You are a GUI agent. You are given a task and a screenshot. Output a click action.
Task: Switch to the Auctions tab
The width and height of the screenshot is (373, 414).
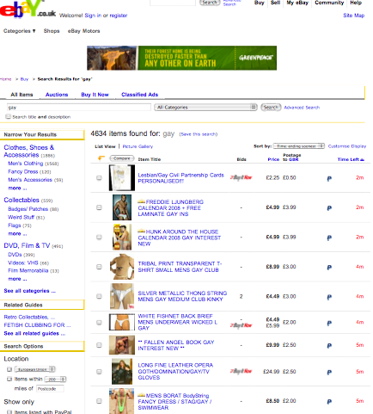pos(57,95)
